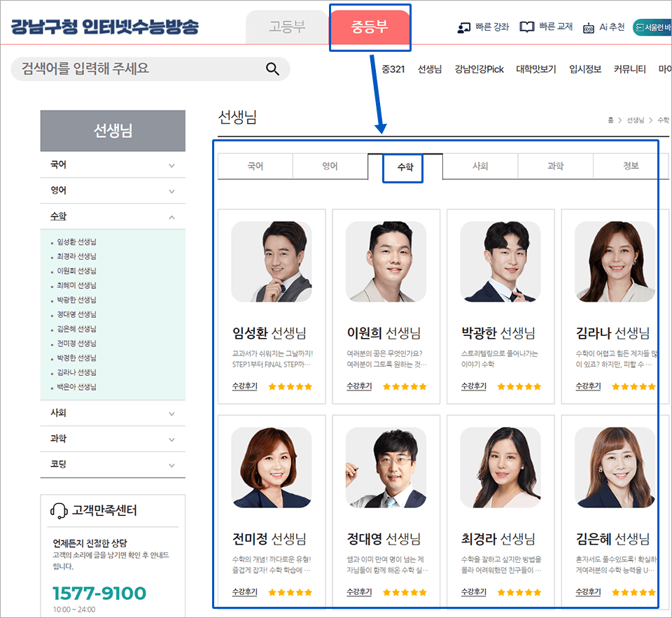The height and width of the screenshot is (618, 672).
Task: Open 선생님 top navigation menu
Action: pyautogui.click(x=429, y=69)
